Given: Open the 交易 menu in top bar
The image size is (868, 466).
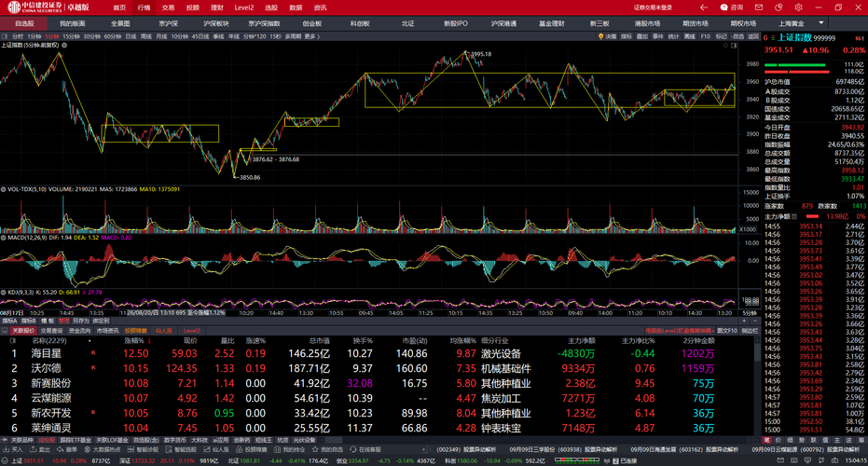Looking at the screenshot, I should coord(168,7).
